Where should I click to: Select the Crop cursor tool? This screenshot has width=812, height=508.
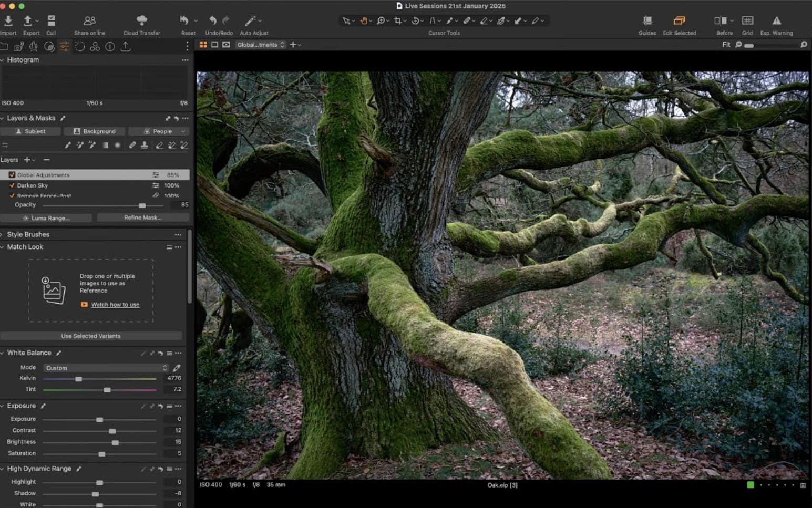point(398,21)
